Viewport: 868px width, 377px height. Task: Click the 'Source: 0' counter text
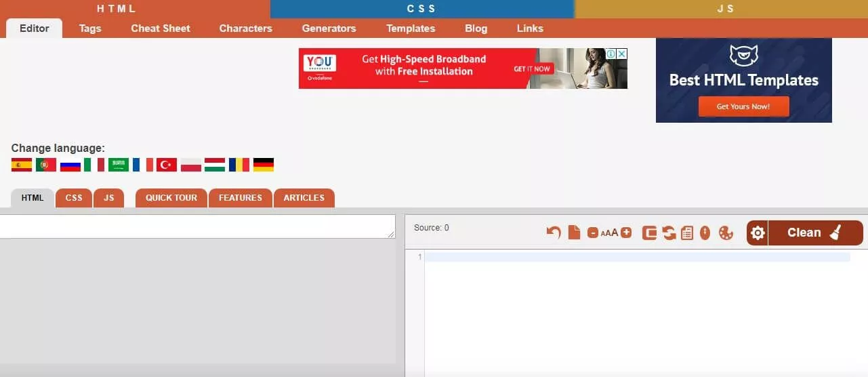click(432, 228)
